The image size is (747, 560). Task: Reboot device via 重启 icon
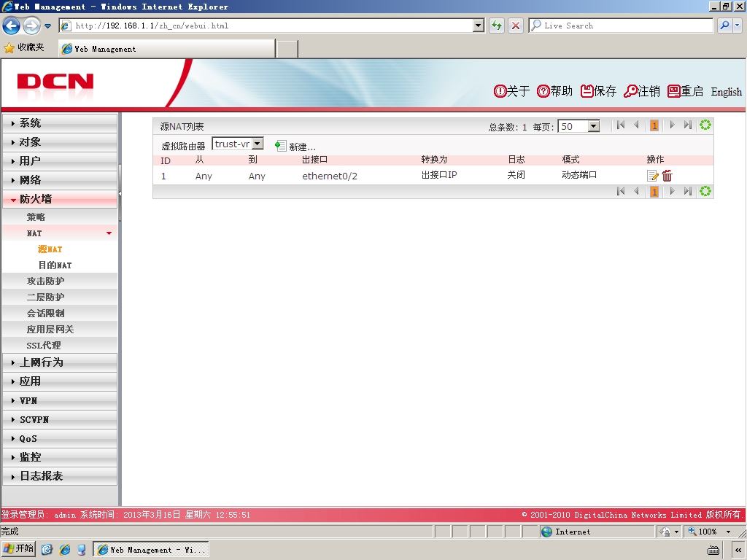[673, 91]
